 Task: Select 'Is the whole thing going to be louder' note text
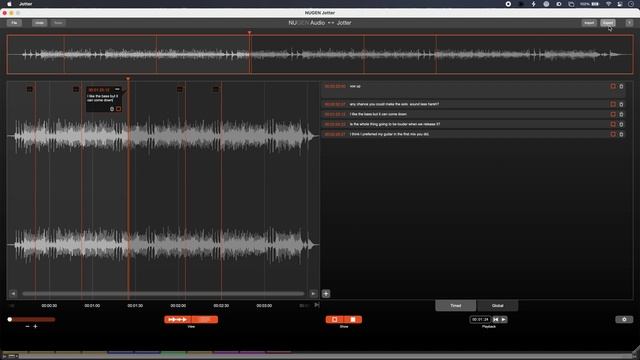tap(395, 124)
